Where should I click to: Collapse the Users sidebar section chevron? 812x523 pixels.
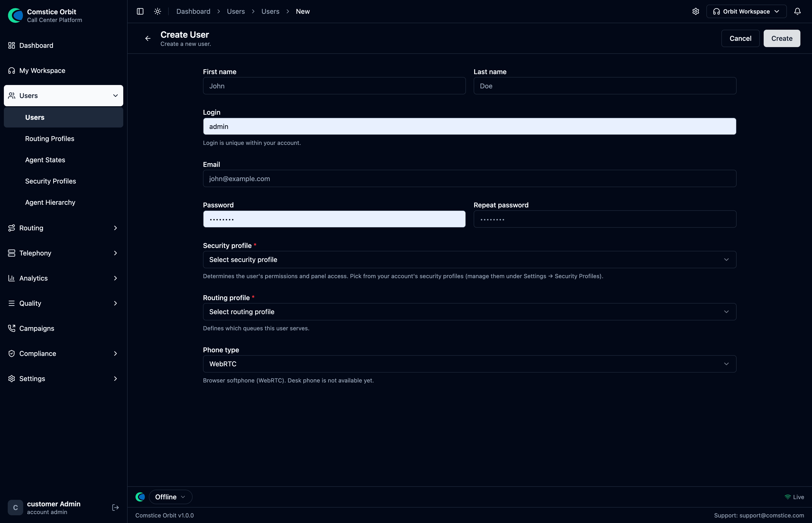pos(115,96)
